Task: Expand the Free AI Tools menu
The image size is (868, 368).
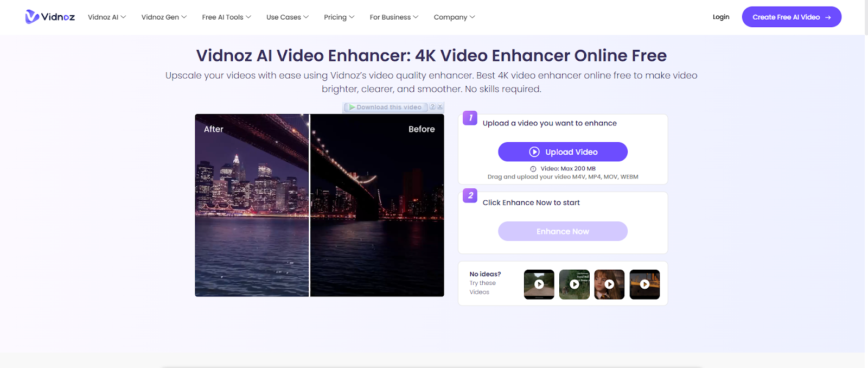Action: pyautogui.click(x=226, y=17)
